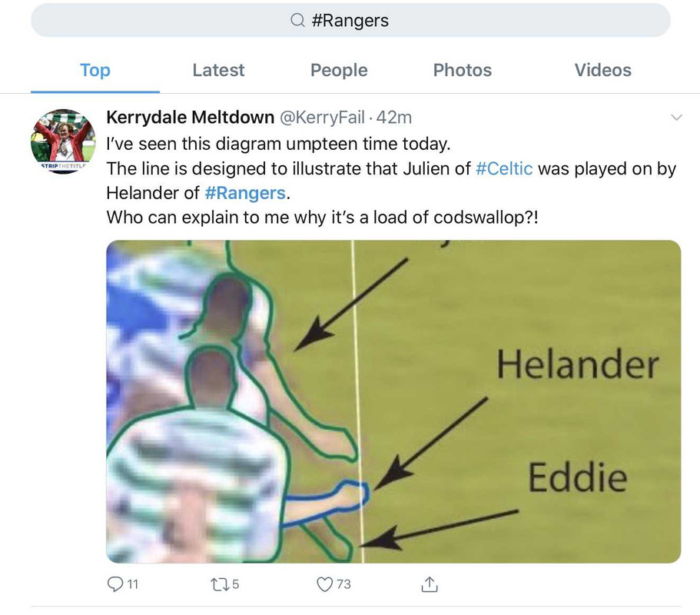Like the tweet with heart icon
The image size is (700, 615).
tap(324, 584)
